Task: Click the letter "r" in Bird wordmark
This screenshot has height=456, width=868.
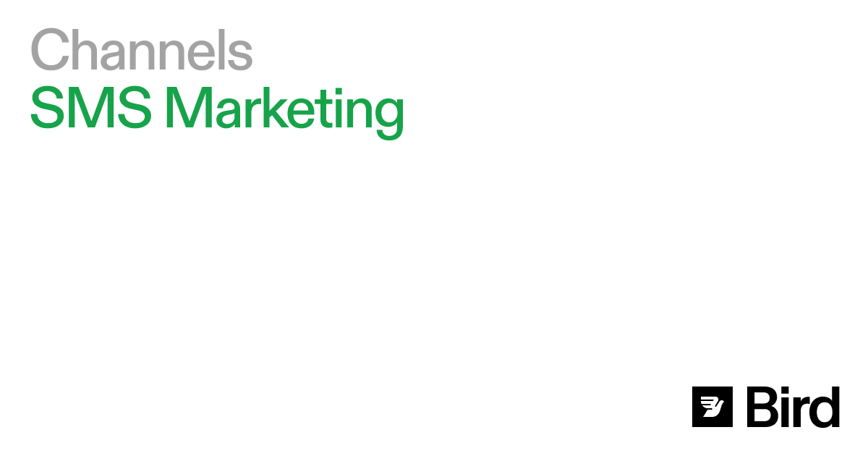Action: tap(801, 410)
